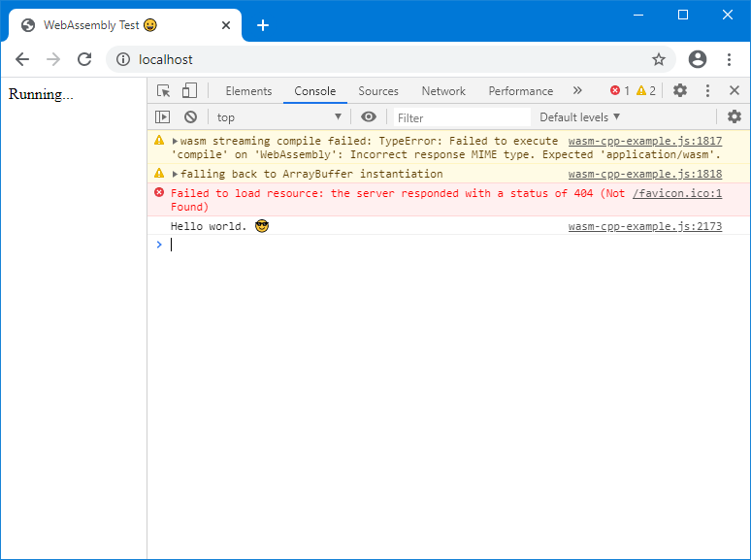
Task: Open link wasm-cpp-example.js:1817
Action: point(644,141)
